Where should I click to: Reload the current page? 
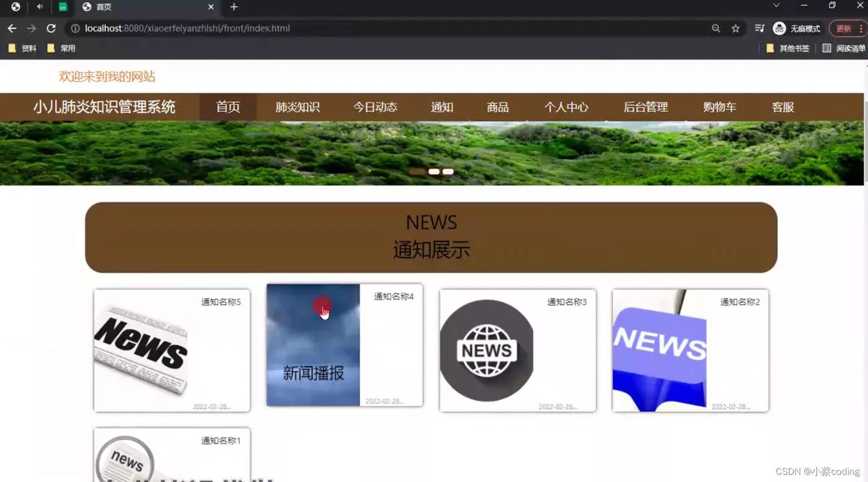click(51, 29)
